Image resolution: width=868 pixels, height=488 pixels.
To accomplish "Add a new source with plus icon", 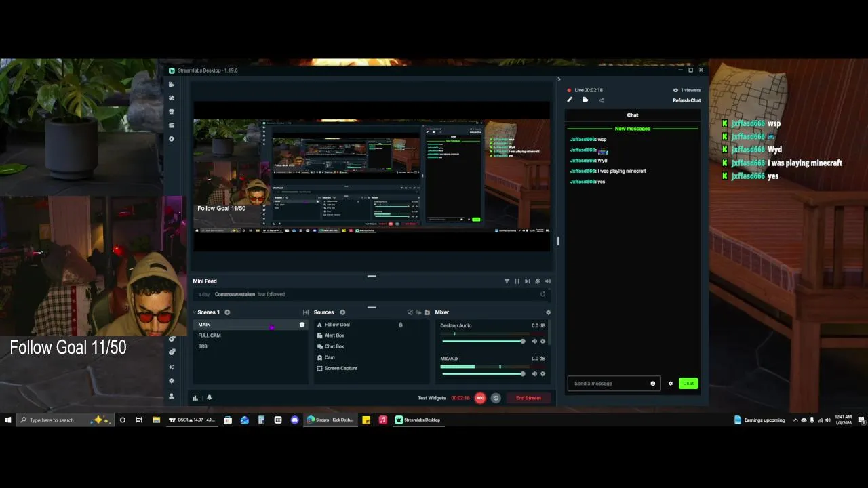I will (342, 312).
